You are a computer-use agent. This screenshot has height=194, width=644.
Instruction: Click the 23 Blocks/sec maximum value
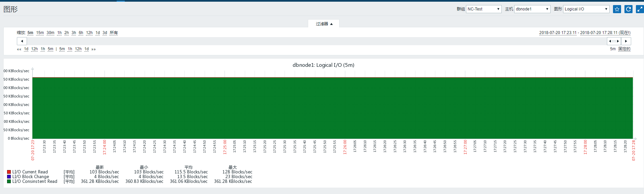pyautogui.click(x=239, y=177)
